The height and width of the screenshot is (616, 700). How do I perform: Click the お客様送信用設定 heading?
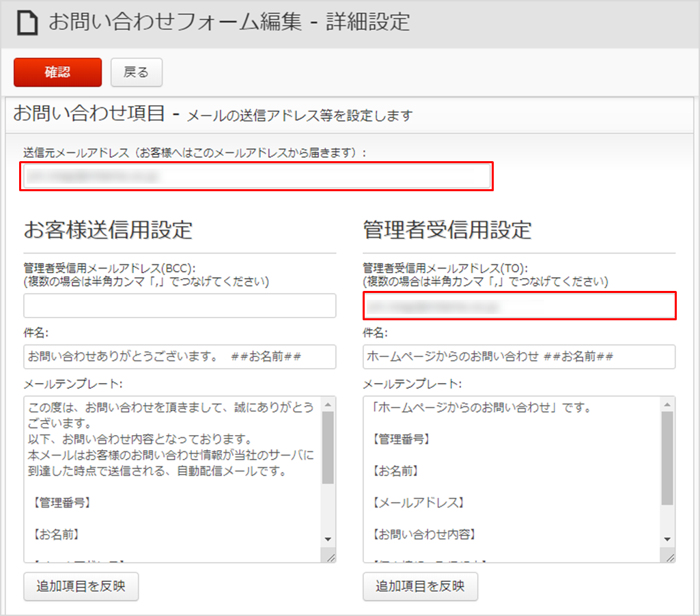tap(108, 230)
